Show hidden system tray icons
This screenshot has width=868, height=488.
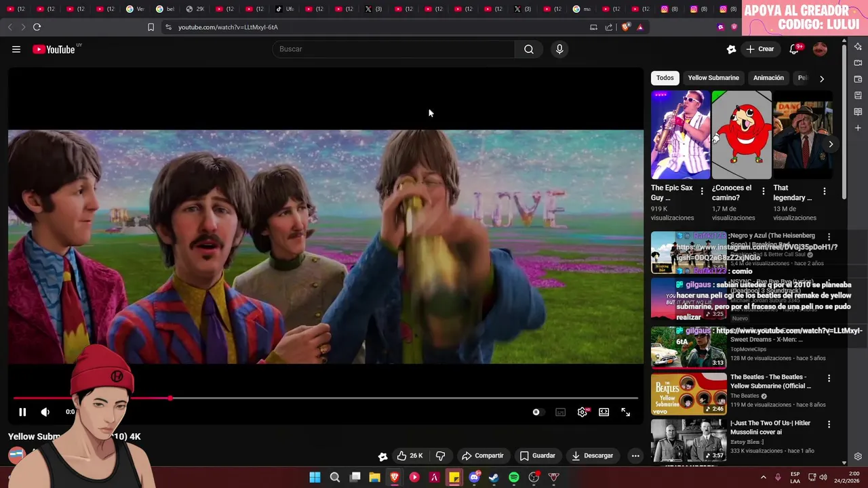tap(764, 477)
